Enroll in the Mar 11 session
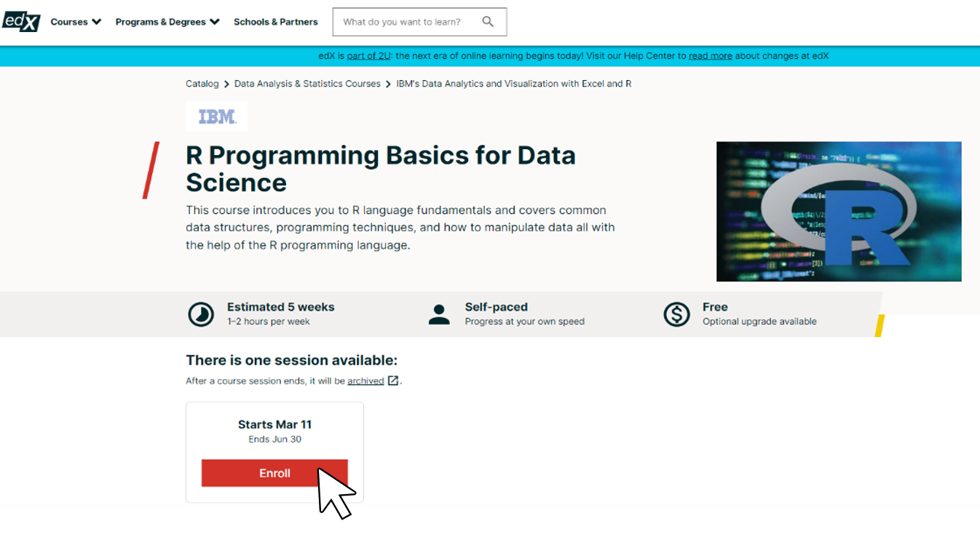This screenshot has width=980, height=540. click(274, 473)
